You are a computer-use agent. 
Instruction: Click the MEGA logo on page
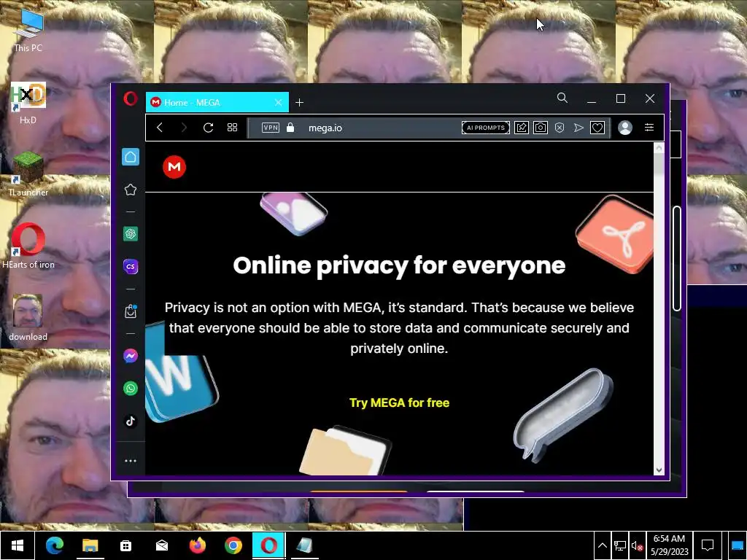[x=174, y=167]
